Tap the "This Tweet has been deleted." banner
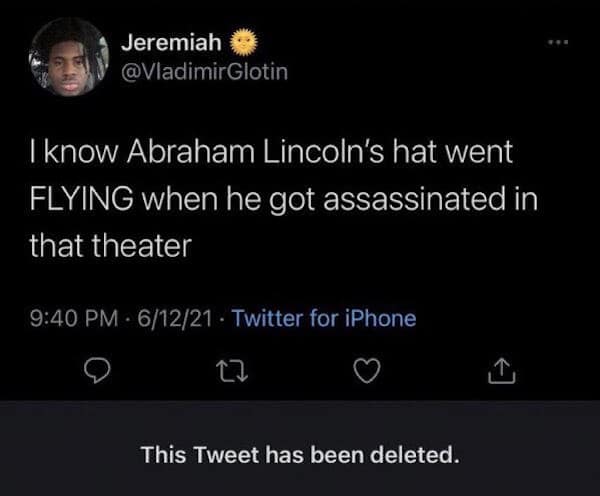 300,454
